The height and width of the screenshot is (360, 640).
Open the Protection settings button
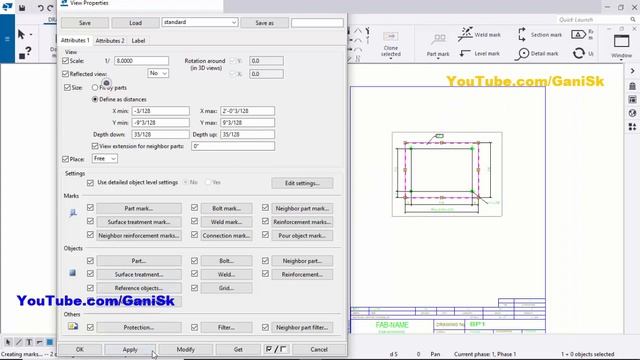139,327
